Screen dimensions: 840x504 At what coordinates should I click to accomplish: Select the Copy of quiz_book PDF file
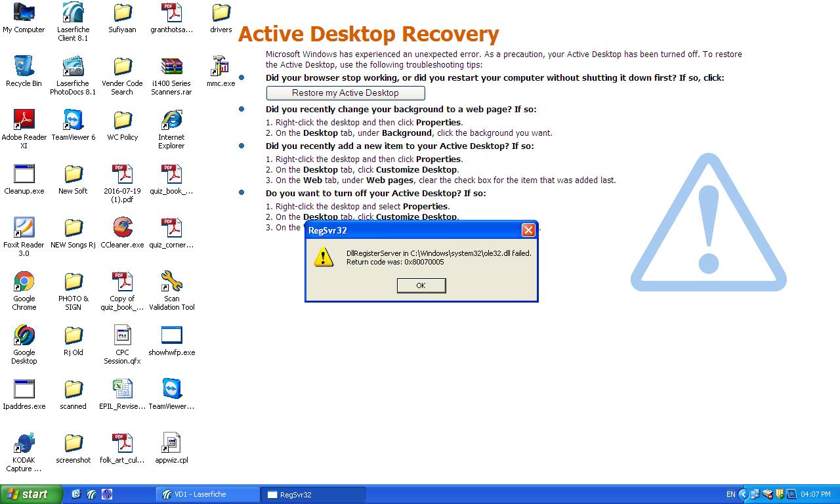point(122,291)
